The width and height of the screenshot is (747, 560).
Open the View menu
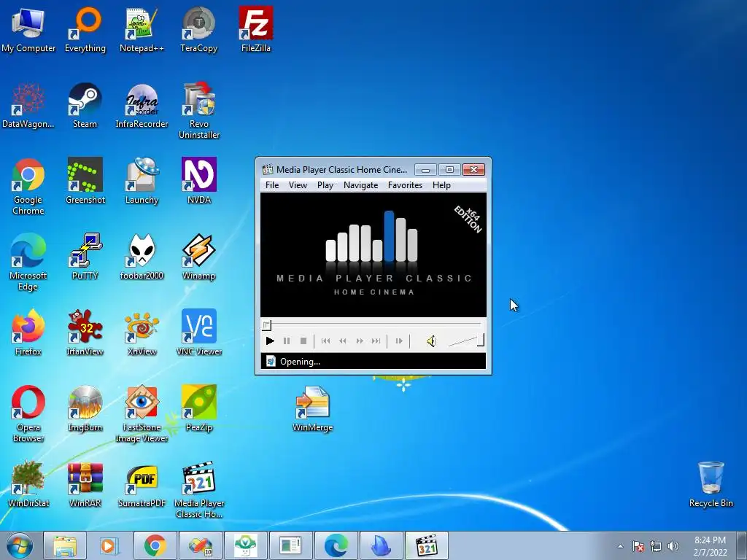click(x=298, y=185)
